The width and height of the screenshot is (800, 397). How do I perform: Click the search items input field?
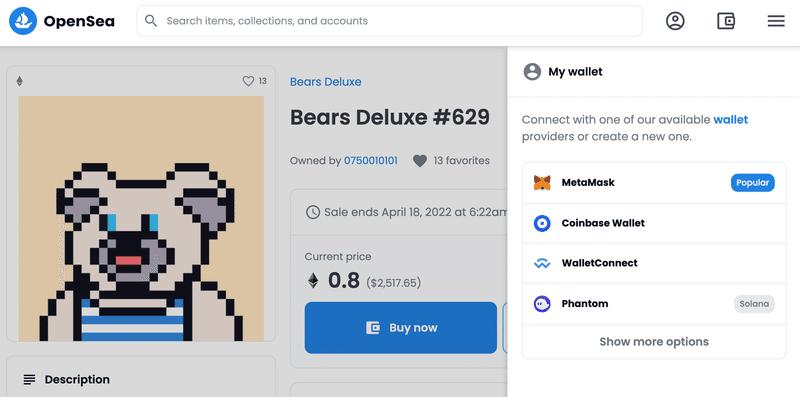point(389,21)
